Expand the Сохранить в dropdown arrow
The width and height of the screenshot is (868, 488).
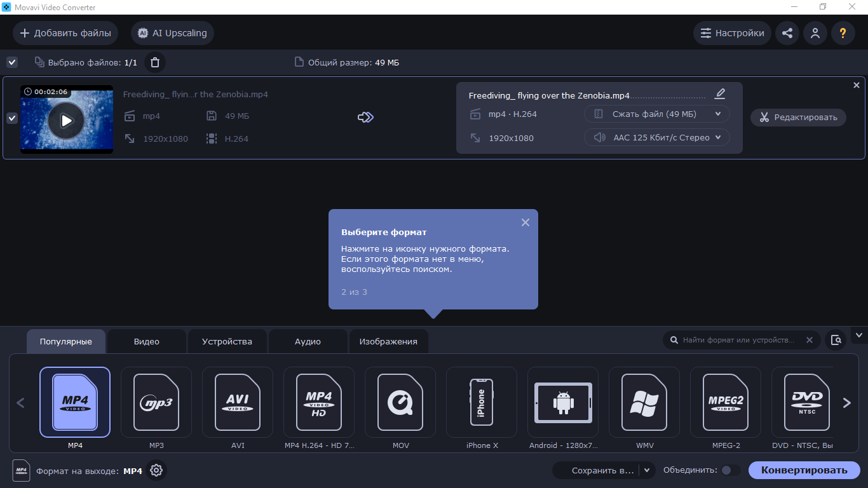tap(647, 471)
